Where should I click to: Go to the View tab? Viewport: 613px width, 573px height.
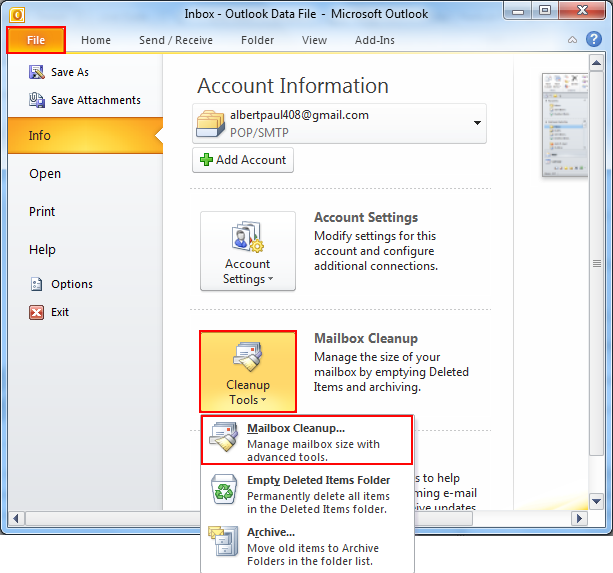pos(314,40)
